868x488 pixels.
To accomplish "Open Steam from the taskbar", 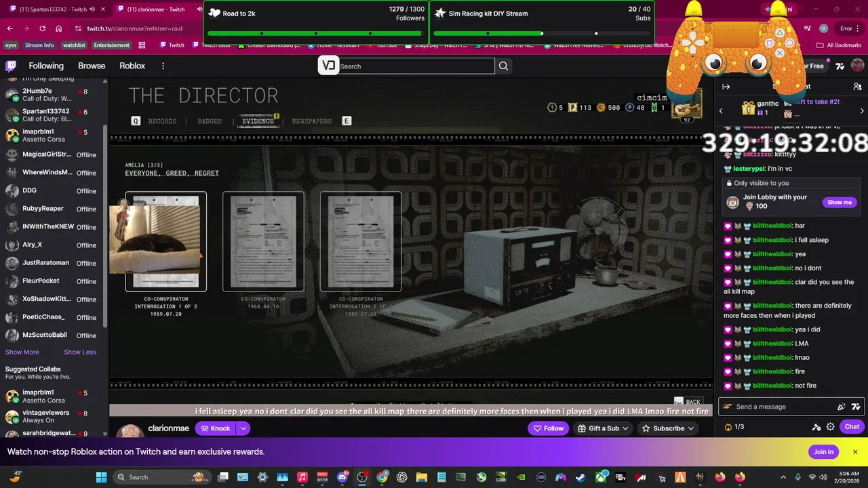I will 581,477.
